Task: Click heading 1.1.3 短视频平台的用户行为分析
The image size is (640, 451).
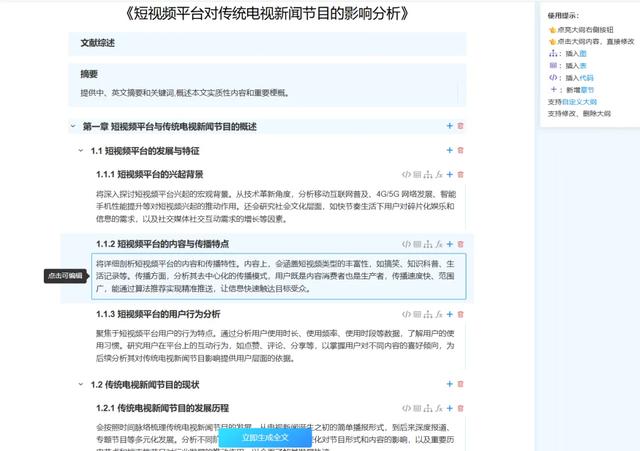Action: pos(158,314)
